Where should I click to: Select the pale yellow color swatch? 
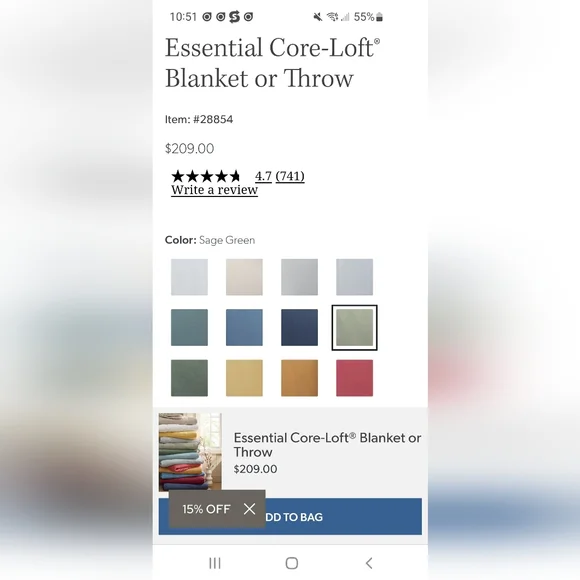[244, 378]
